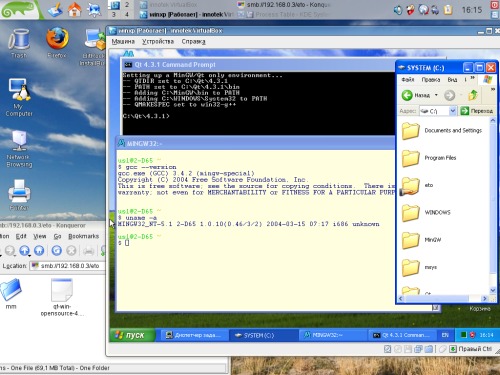Open the Правка menu in SYSTEM (C:)
Screen dimensions: 500x375
[x=431, y=80]
